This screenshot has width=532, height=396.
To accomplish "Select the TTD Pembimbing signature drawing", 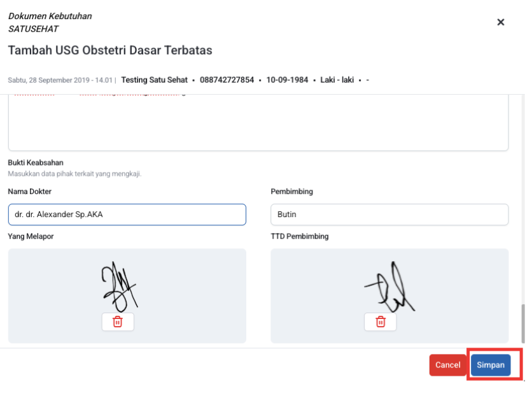I will (x=389, y=286).
